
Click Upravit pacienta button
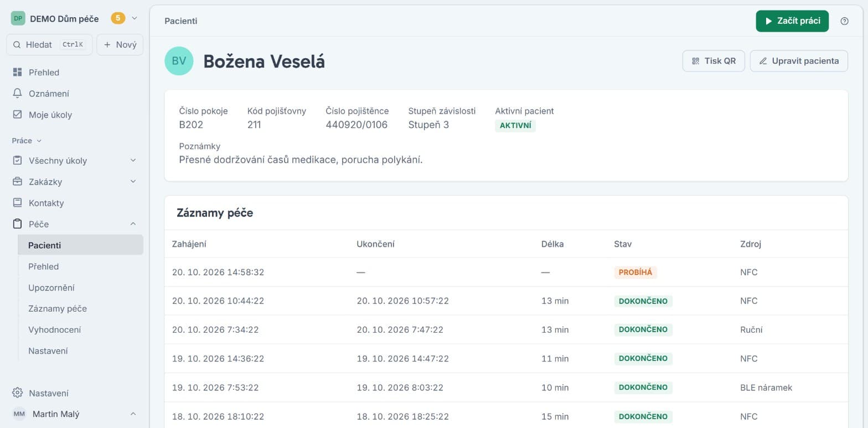click(799, 61)
